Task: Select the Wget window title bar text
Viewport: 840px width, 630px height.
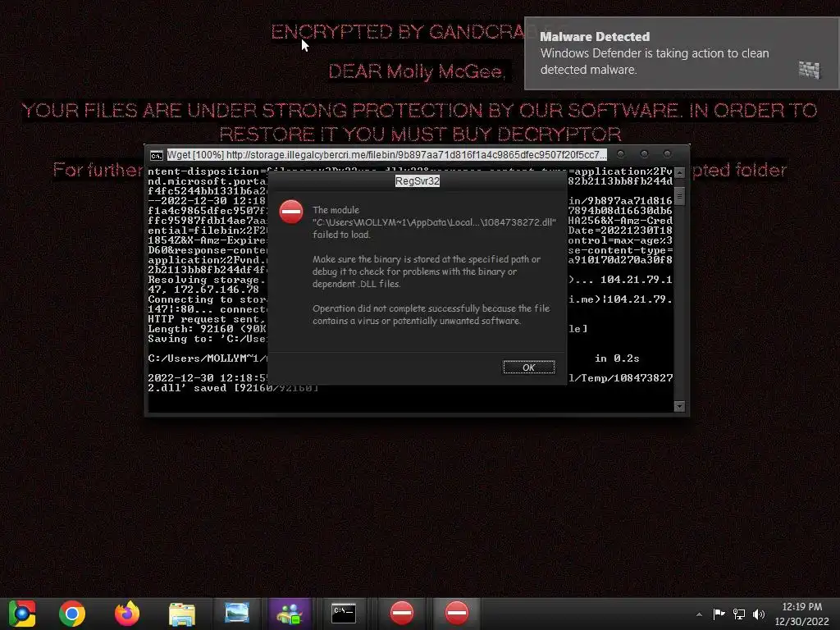Action: point(387,155)
